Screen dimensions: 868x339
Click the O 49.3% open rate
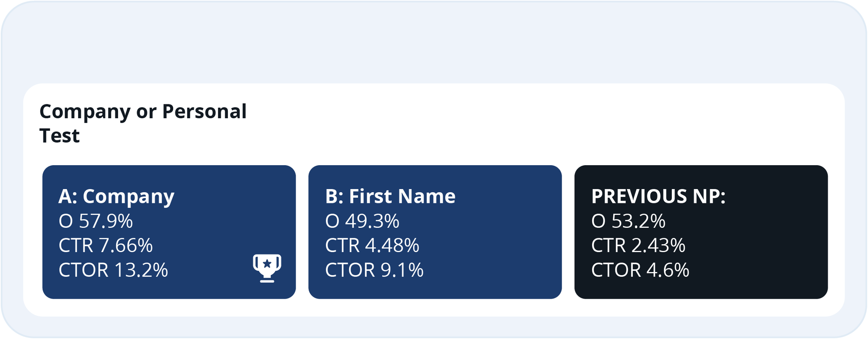(x=362, y=221)
